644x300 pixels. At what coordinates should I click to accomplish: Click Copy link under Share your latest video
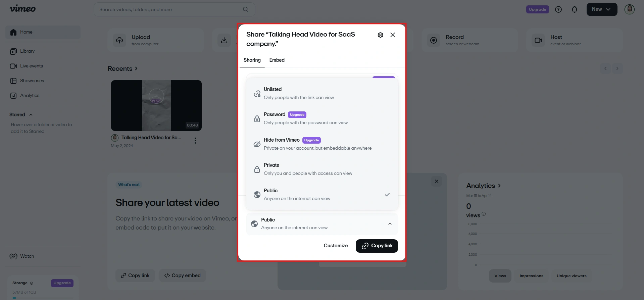(135, 276)
